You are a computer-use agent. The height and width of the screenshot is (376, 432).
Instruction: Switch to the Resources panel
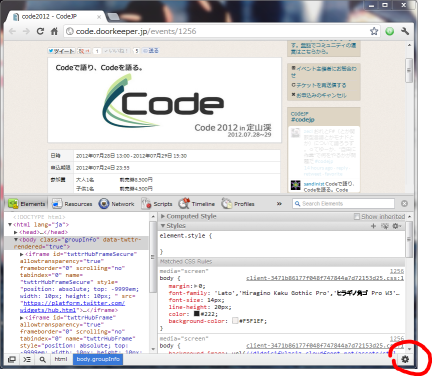click(72, 204)
